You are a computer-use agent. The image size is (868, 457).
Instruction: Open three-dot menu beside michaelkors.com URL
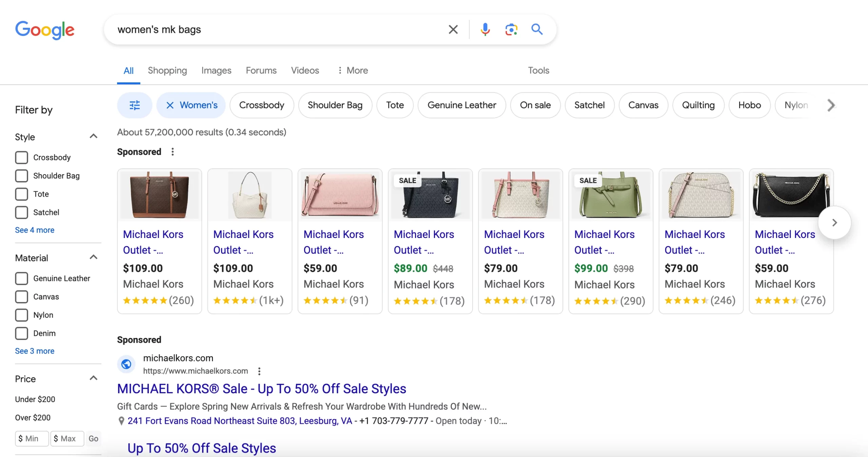[259, 371]
